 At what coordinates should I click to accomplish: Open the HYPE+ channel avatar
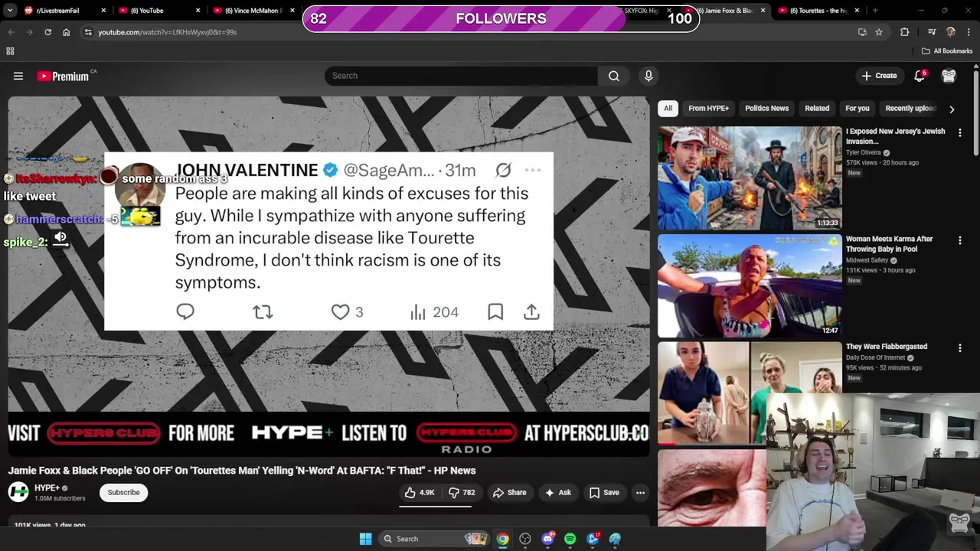(18, 492)
